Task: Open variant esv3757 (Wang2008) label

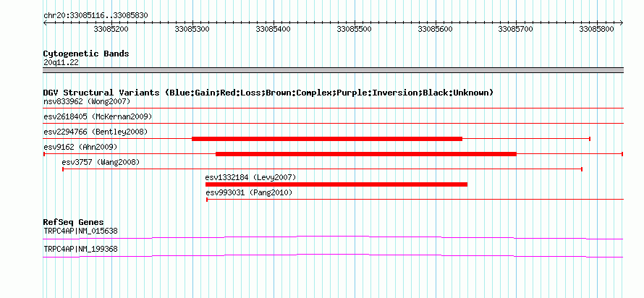Action: [x=101, y=162]
